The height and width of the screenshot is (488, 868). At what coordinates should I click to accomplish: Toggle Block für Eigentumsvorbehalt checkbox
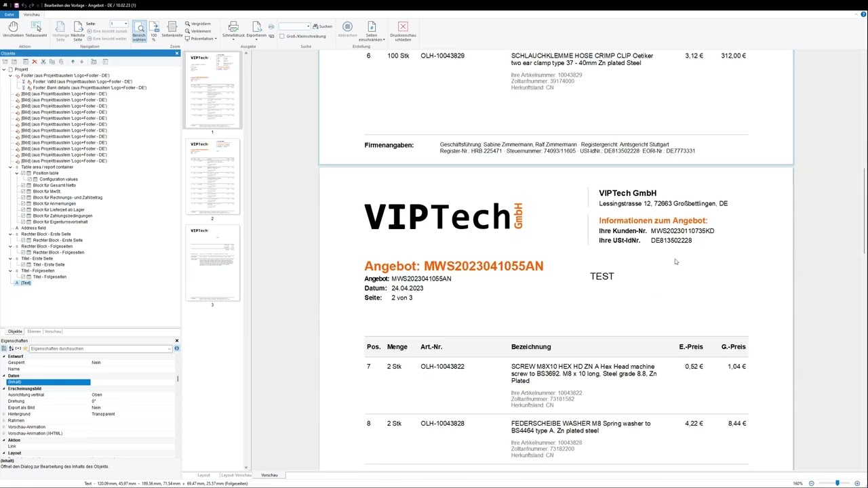[x=23, y=222]
